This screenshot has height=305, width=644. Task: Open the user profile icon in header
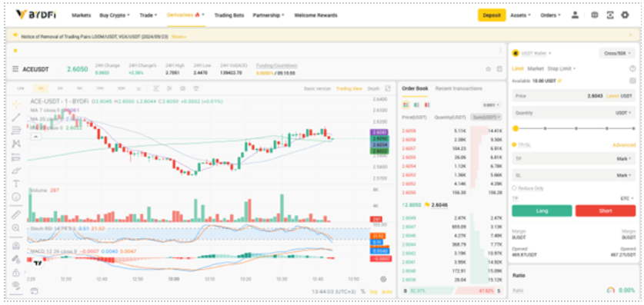click(x=575, y=15)
